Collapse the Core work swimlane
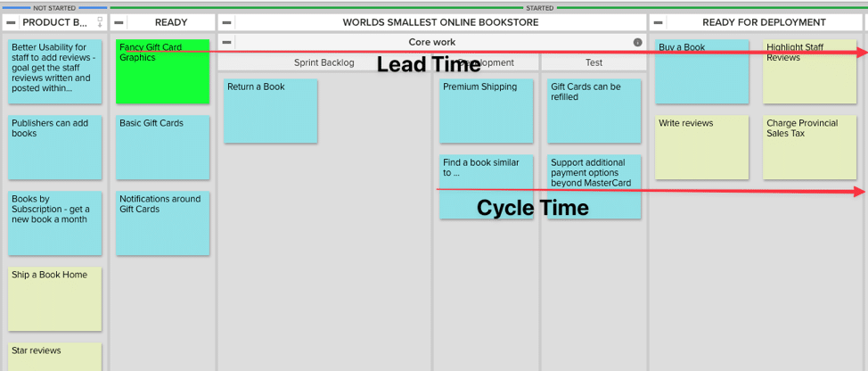 227,43
